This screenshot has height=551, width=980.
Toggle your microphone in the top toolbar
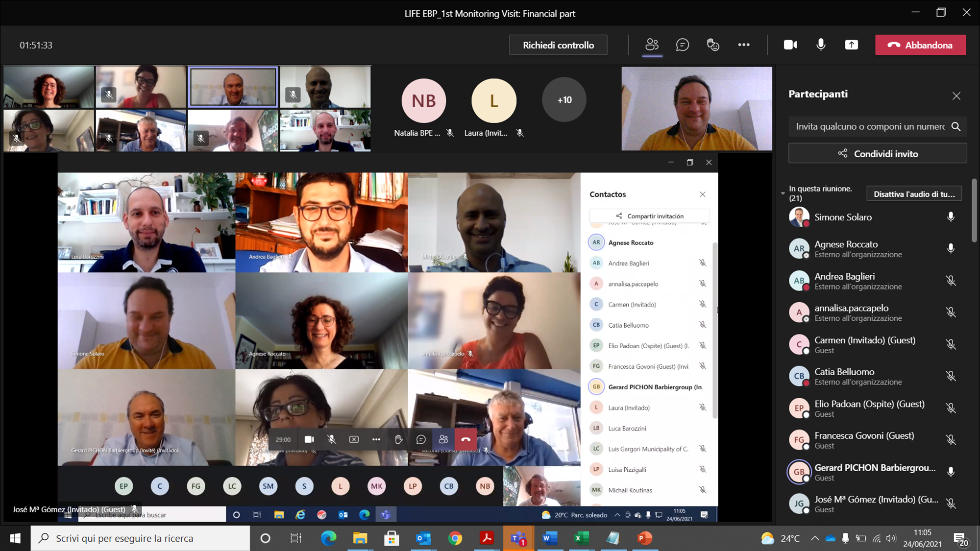(x=821, y=45)
